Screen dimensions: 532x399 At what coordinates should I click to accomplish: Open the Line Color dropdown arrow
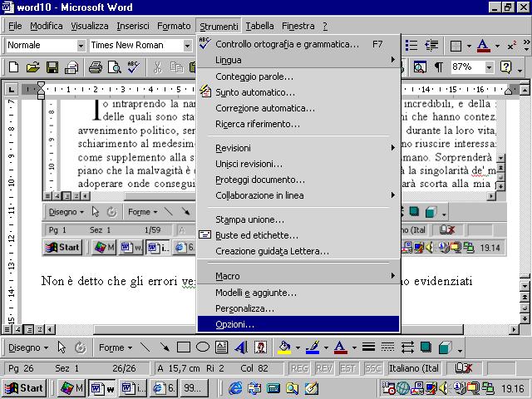(x=326, y=347)
